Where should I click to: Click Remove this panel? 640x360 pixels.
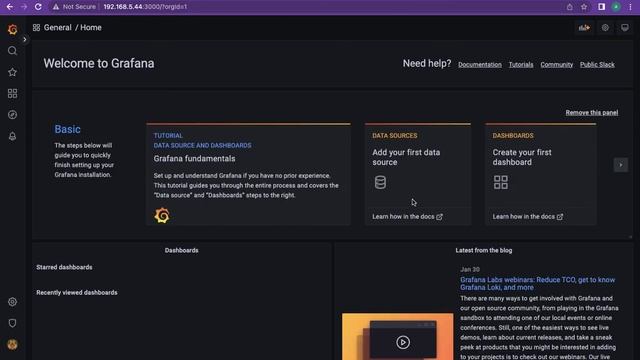[591, 113]
